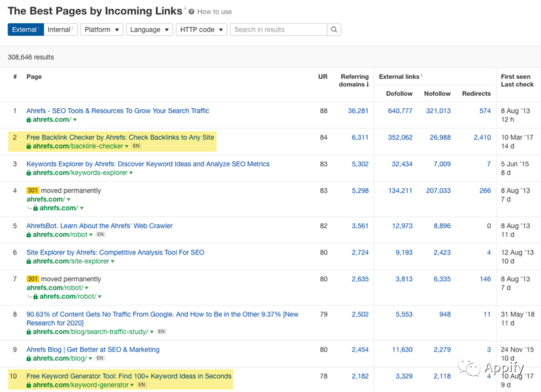Select the External tab
This screenshot has height=392, width=541.
26,29
